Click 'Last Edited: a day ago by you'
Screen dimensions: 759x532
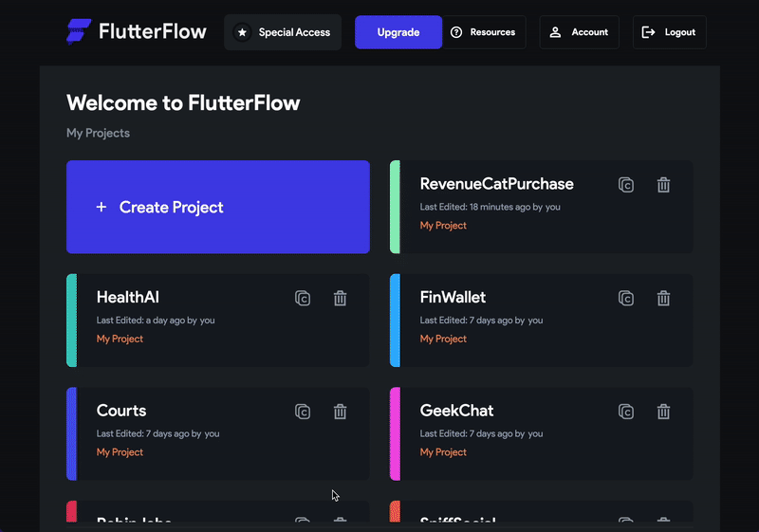[x=156, y=321]
